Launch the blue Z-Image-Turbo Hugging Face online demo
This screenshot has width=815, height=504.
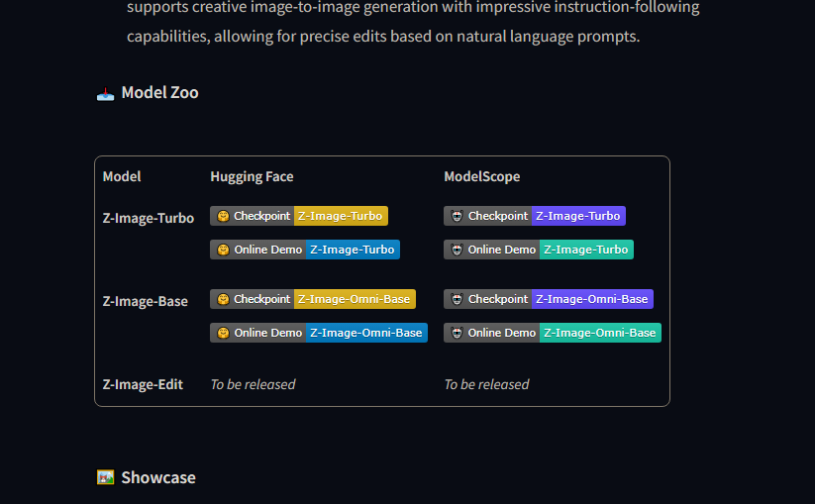[x=353, y=250]
